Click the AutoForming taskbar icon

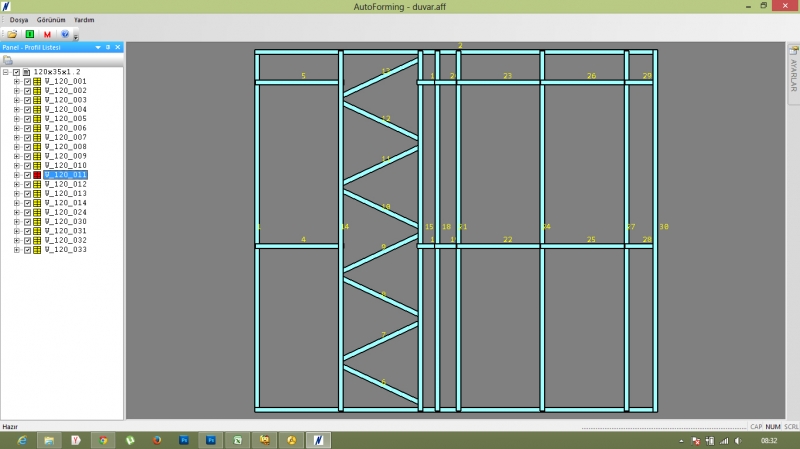click(x=318, y=440)
